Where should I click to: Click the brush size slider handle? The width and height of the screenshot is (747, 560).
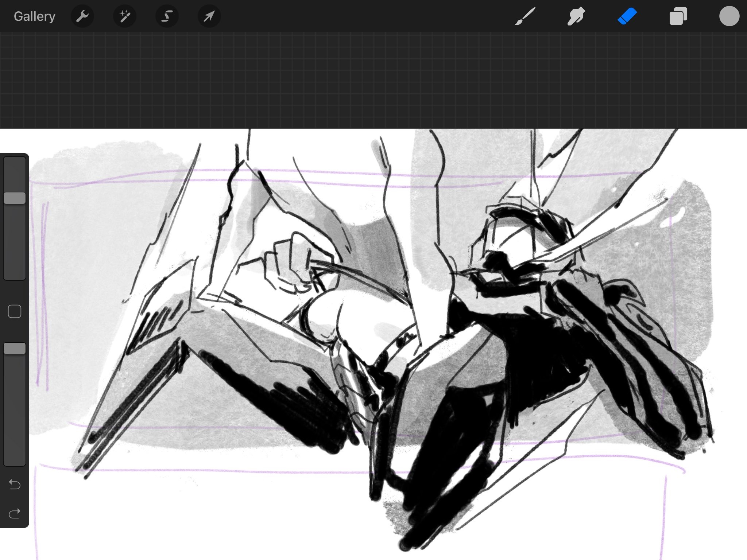pyautogui.click(x=15, y=198)
